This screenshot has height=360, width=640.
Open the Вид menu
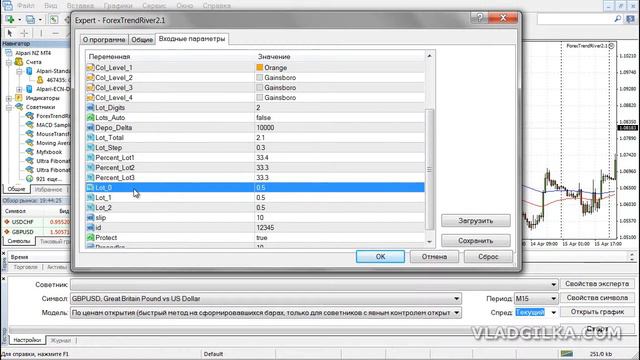pyautogui.click(x=51, y=6)
